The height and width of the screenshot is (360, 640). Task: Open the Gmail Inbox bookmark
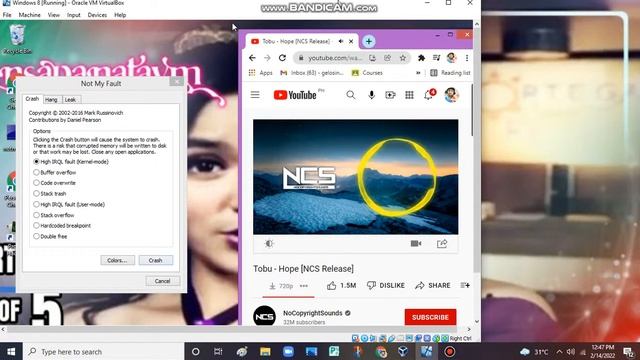[312, 73]
